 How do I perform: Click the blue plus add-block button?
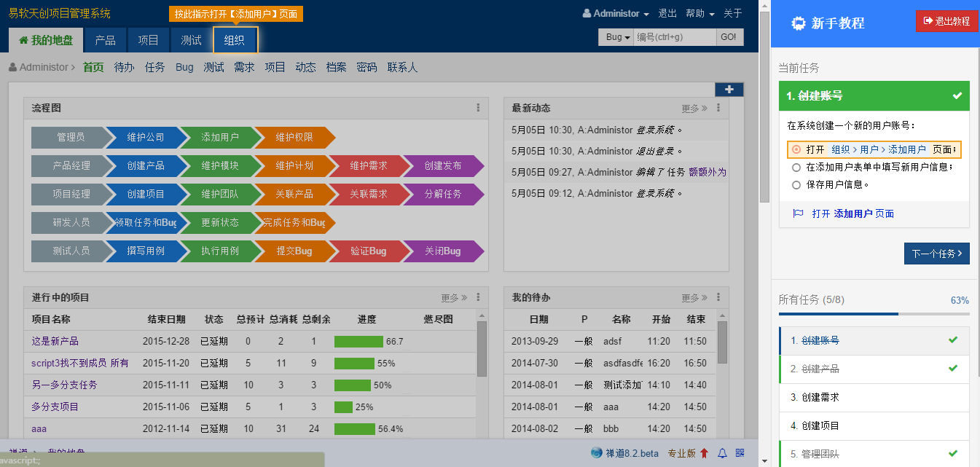point(729,90)
